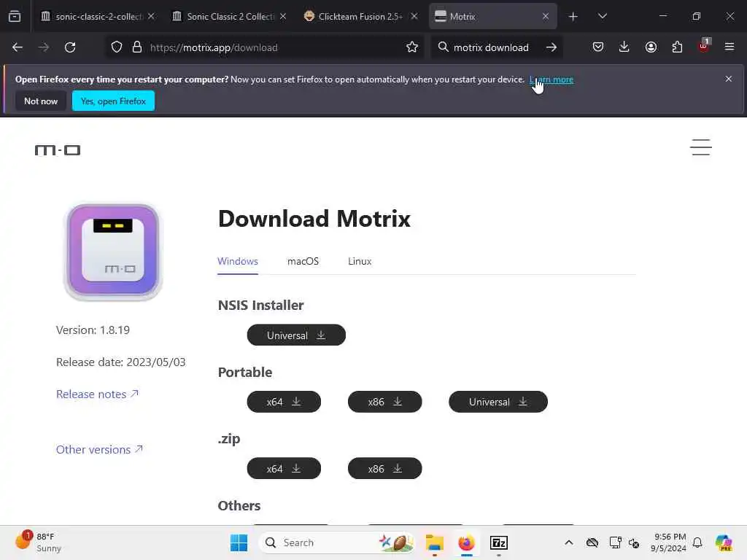The height and width of the screenshot is (560, 747).
Task: Download the Portable x86 build
Action: 385,402
